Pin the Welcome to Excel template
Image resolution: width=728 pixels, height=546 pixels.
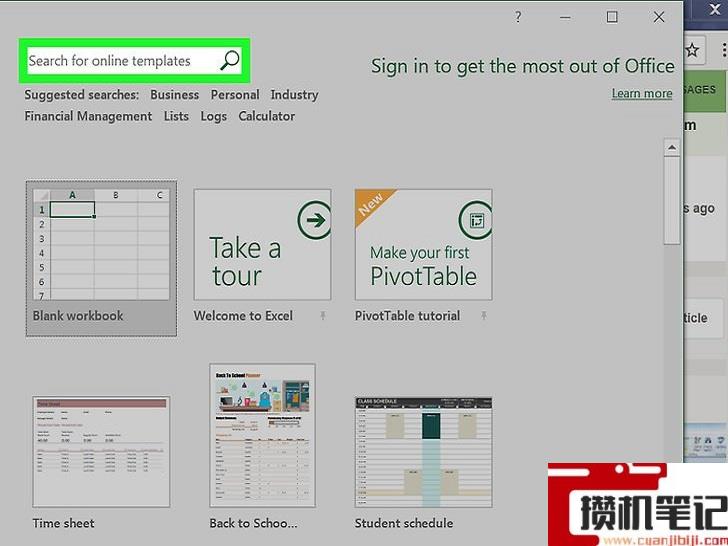click(323, 316)
